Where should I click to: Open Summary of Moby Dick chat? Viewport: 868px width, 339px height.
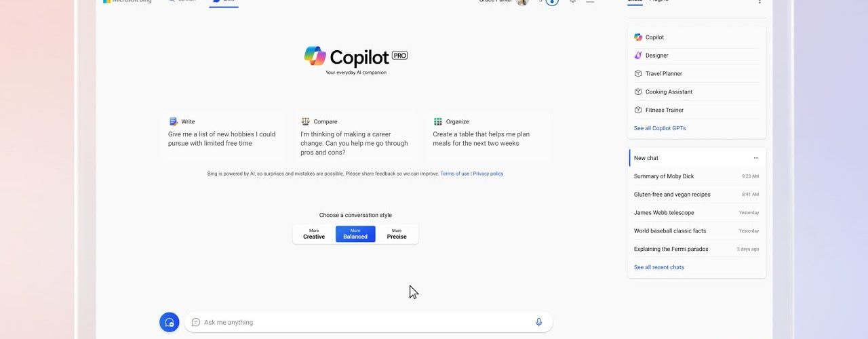664,176
